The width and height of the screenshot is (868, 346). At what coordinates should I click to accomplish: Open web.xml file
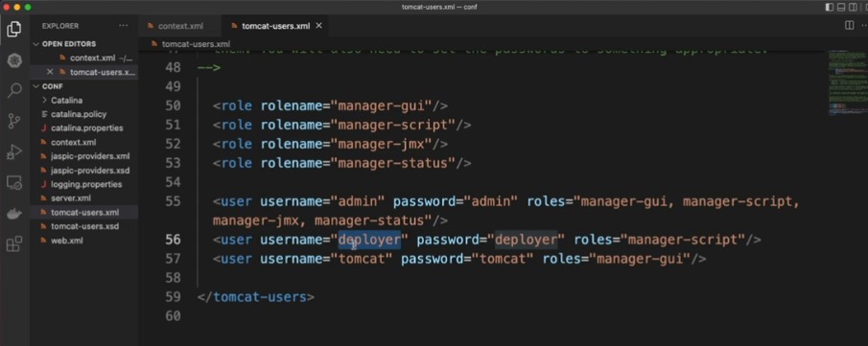pyautogui.click(x=66, y=241)
